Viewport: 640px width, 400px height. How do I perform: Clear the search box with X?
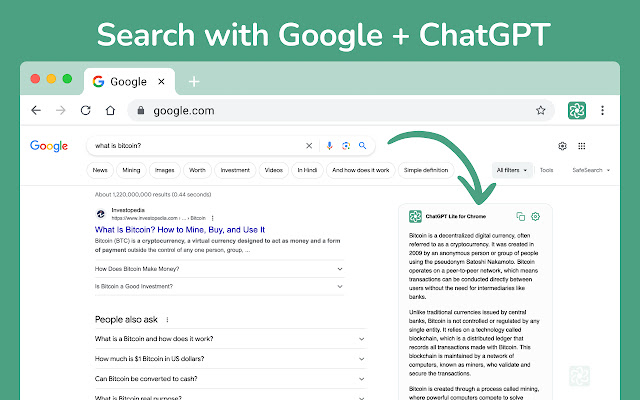[309, 146]
